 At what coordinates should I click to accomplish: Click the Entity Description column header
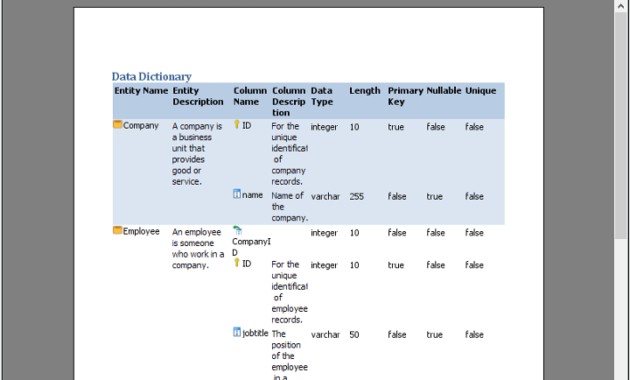(198, 96)
